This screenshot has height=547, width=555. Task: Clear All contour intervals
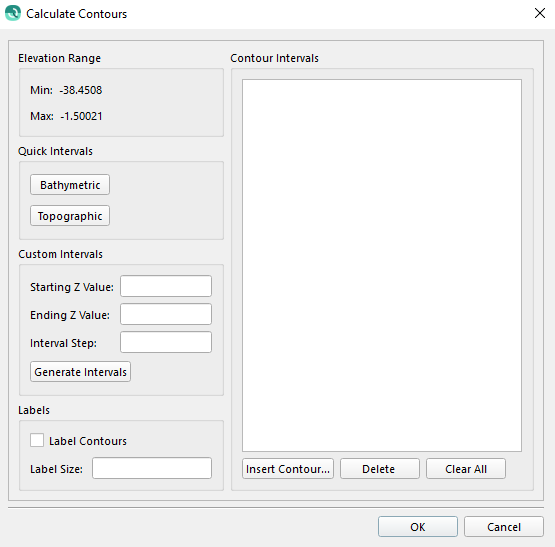click(466, 469)
